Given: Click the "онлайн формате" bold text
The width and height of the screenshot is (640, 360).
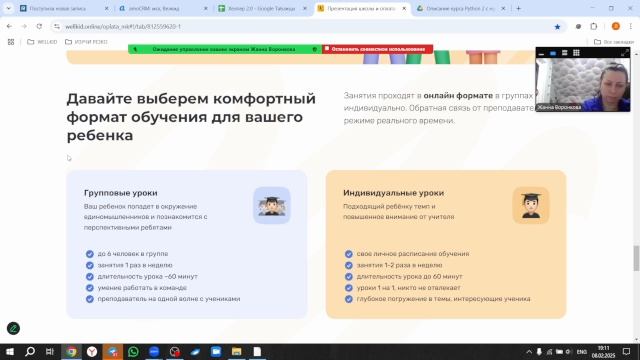Looking at the screenshot, I should (458, 96).
